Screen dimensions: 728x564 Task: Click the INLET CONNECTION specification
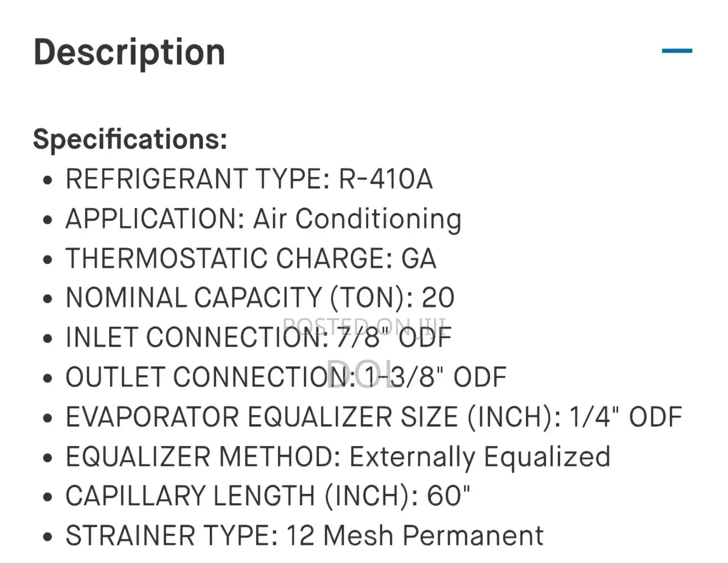[x=257, y=337]
